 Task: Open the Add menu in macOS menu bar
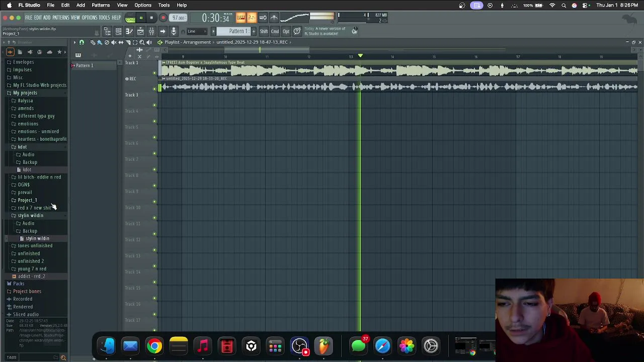(80, 5)
